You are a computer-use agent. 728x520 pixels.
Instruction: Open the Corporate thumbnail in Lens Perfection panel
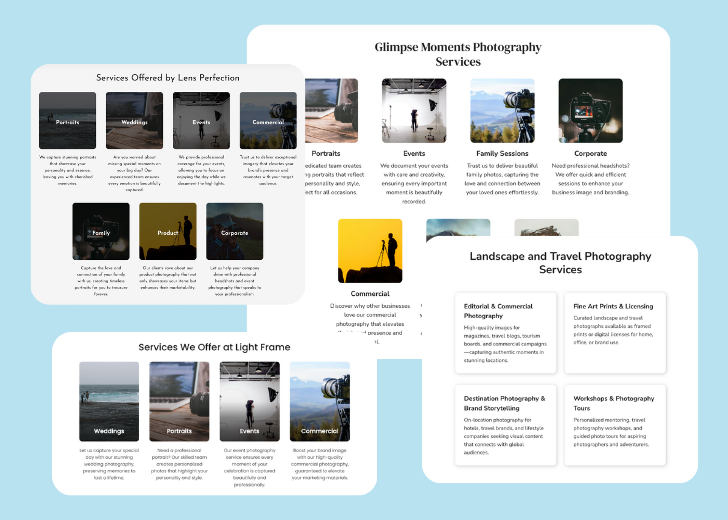pyautogui.click(x=234, y=231)
